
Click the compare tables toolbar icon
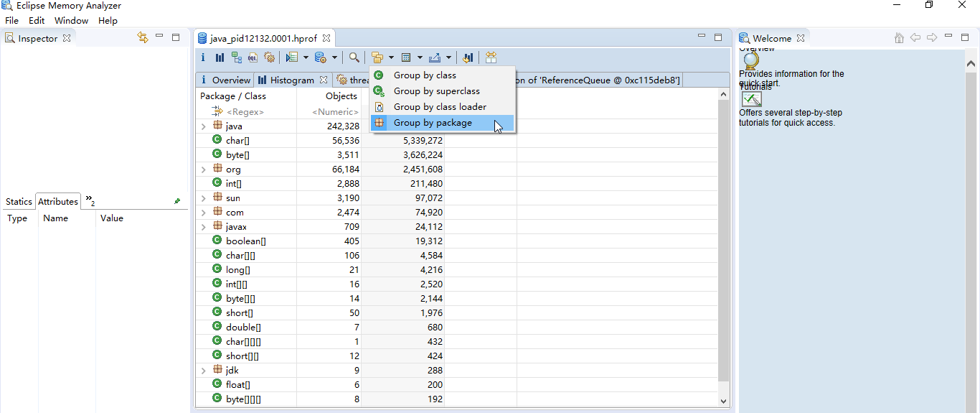coord(491,57)
